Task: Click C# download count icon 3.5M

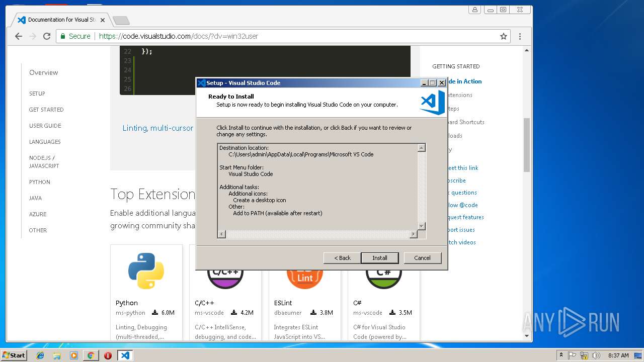Action: coord(392,313)
